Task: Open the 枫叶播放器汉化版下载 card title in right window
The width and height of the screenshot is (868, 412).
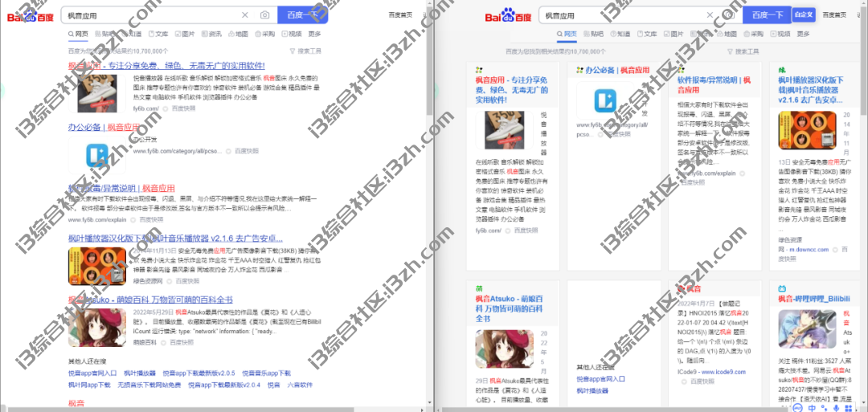Action: 811,90
